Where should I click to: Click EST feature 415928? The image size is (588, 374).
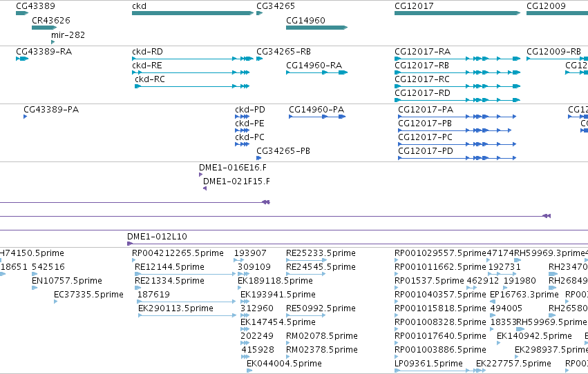pyautogui.click(x=245, y=357)
